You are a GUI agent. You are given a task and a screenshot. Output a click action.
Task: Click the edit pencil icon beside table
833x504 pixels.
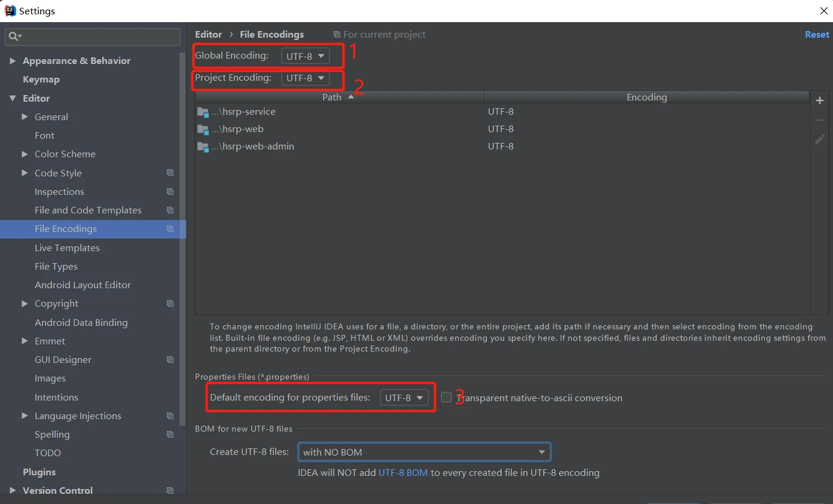pyautogui.click(x=820, y=139)
